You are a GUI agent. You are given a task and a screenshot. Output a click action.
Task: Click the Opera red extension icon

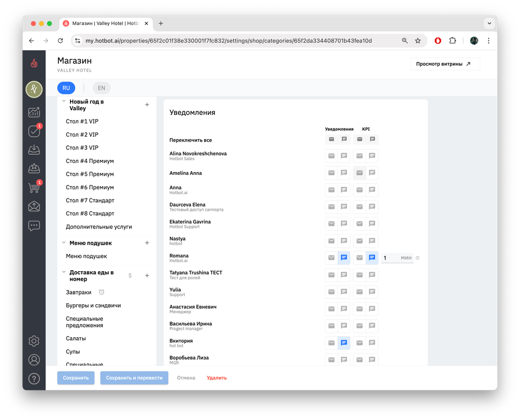[x=438, y=41]
